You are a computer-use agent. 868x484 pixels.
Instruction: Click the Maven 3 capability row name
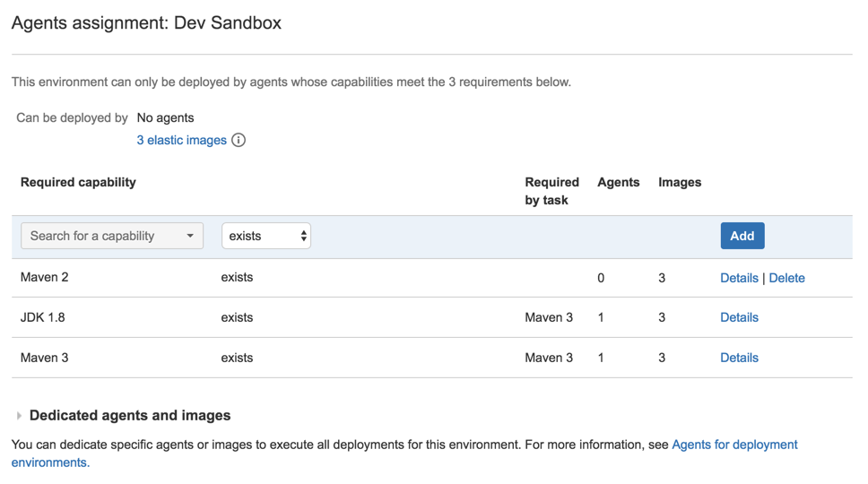click(44, 358)
